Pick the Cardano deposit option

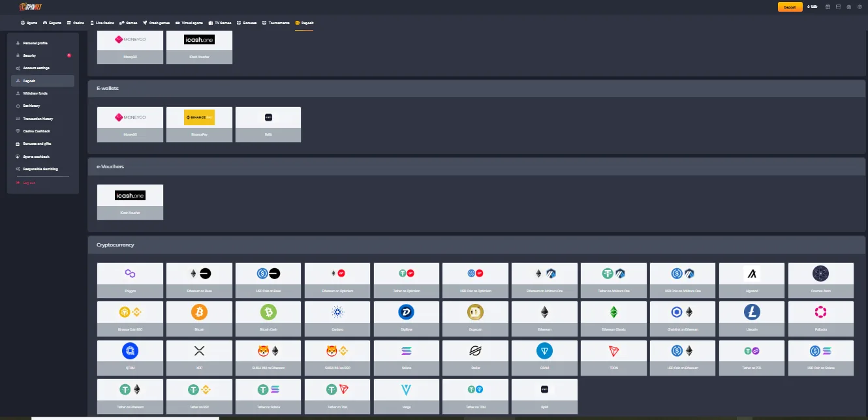click(x=337, y=319)
